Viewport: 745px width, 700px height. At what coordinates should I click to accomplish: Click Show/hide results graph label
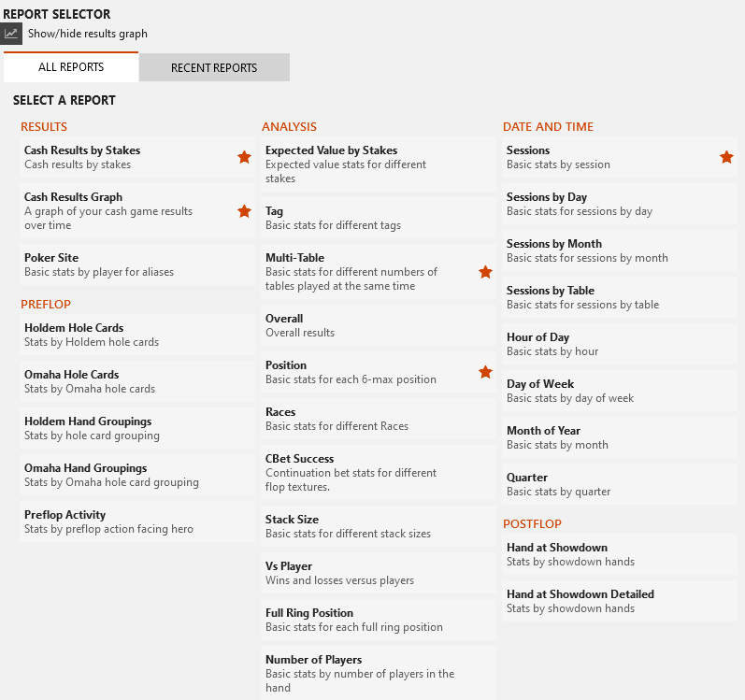pos(88,34)
